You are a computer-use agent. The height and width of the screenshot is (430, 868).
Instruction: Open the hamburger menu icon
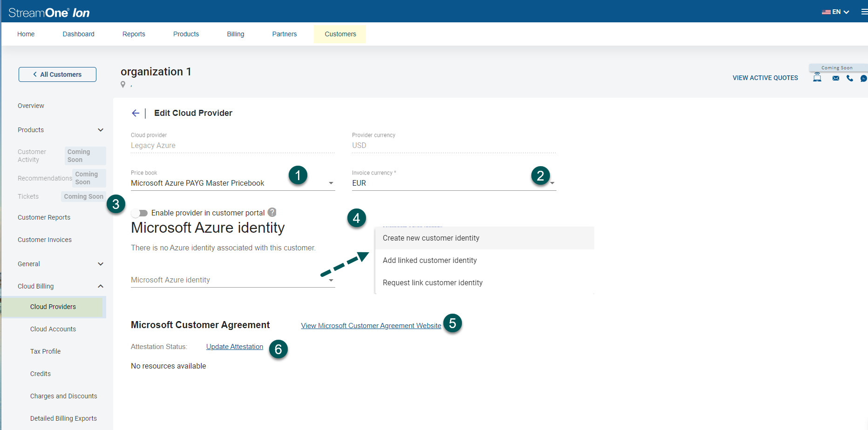point(864,12)
